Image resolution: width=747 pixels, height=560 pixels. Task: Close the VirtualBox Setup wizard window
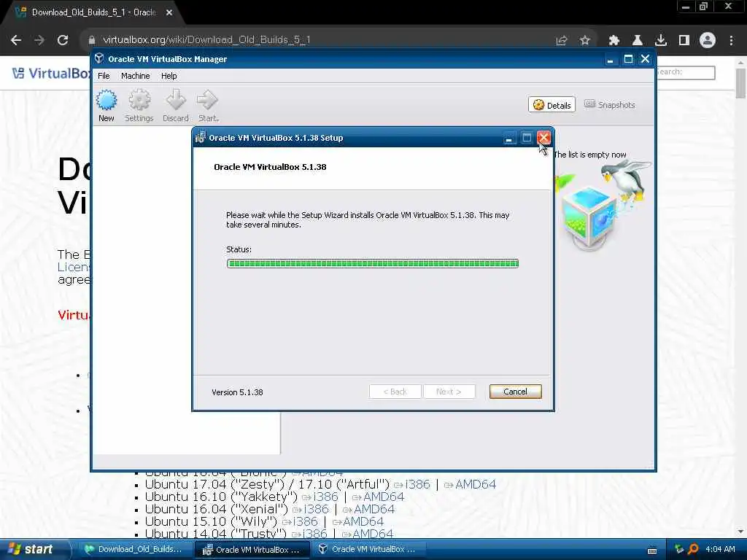(x=543, y=138)
